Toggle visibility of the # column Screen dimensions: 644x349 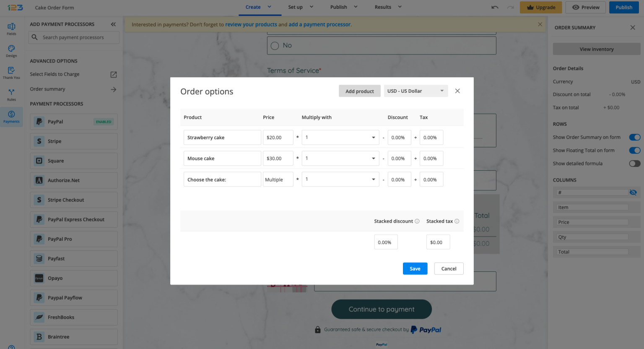click(x=633, y=193)
